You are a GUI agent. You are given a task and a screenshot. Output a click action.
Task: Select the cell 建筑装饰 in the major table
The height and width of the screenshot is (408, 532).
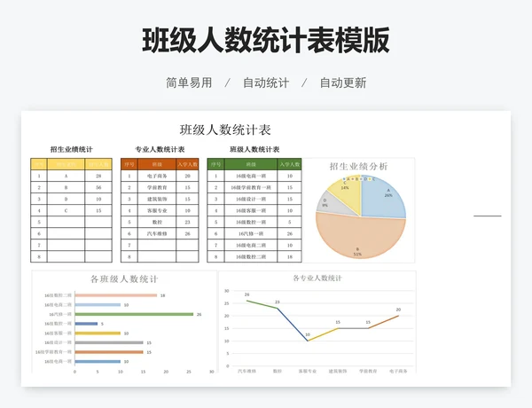(x=157, y=199)
